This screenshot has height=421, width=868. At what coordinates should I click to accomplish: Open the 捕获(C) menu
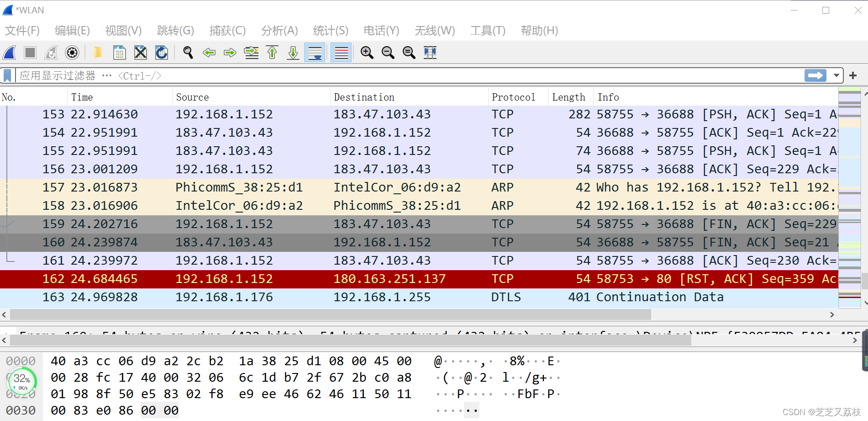tap(227, 31)
